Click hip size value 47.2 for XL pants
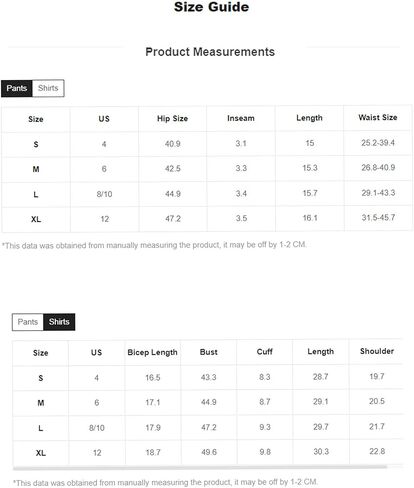This screenshot has width=414, height=488. pyautogui.click(x=173, y=219)
